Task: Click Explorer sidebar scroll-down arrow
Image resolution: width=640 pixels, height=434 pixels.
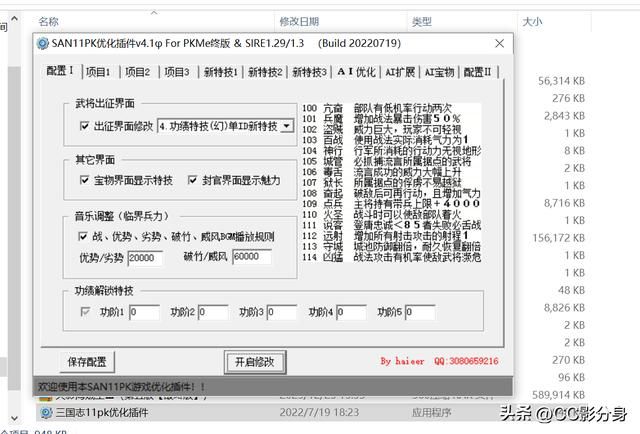Action: click(x=14, y=418)
